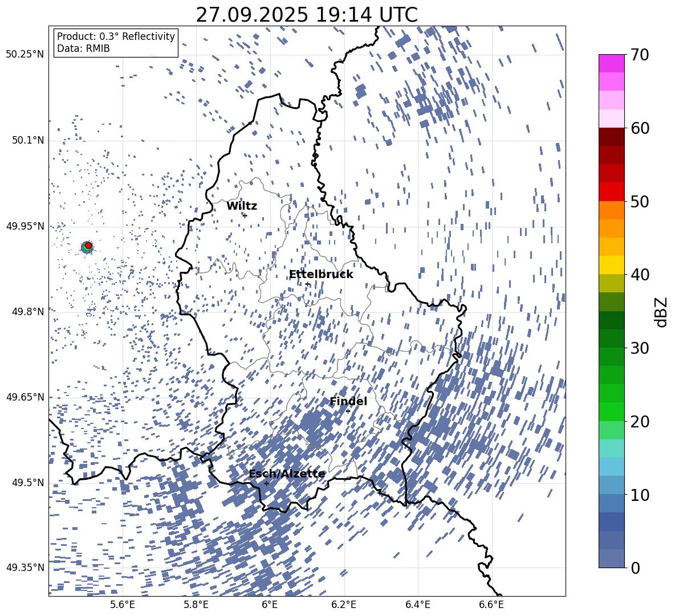This screenshot has width=675, height=616.
Task: Click the 20 colorbar tick label
Action: pos(640,421)
